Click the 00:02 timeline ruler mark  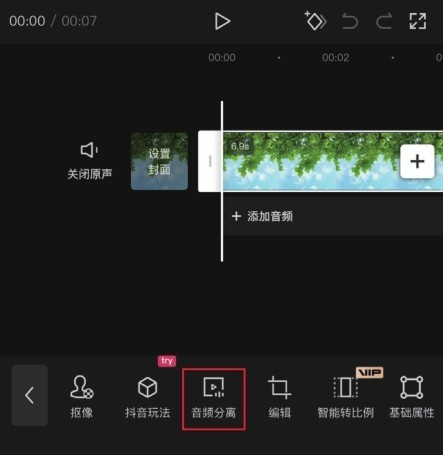click(336, 58)
